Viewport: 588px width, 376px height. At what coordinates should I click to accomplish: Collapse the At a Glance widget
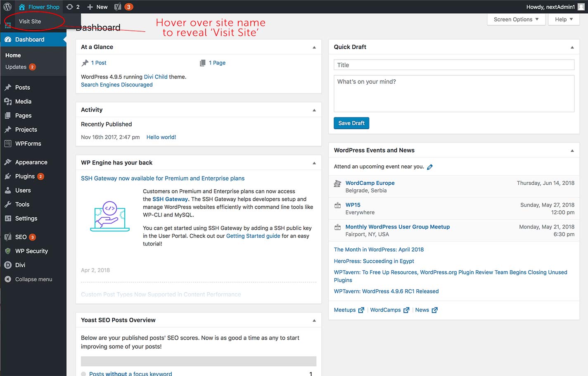314,47
